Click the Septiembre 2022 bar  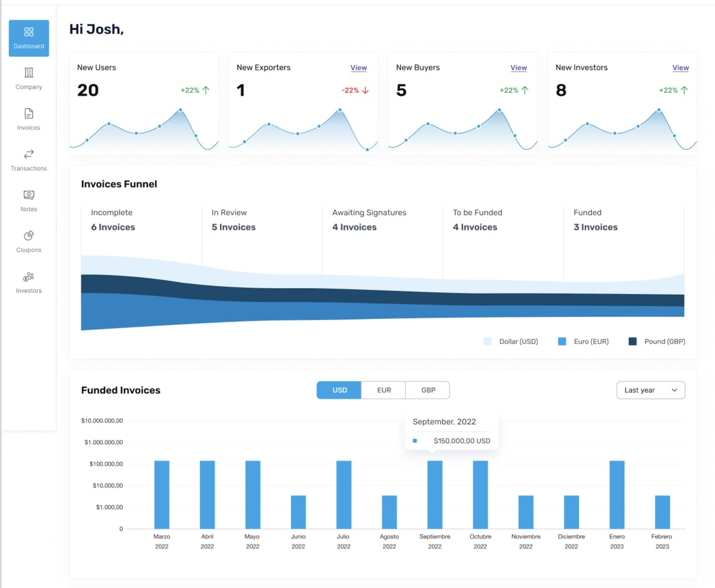(x=435, y=495)
